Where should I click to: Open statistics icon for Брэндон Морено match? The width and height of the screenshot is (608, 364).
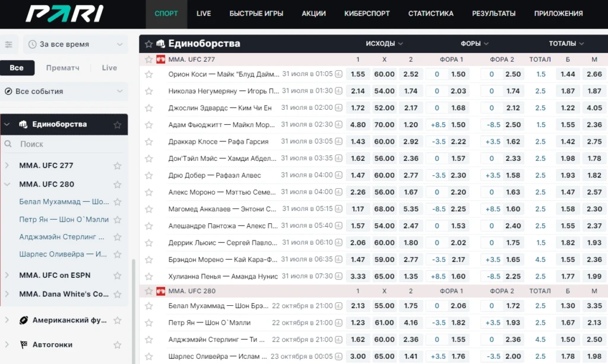(x=338, y=259)
